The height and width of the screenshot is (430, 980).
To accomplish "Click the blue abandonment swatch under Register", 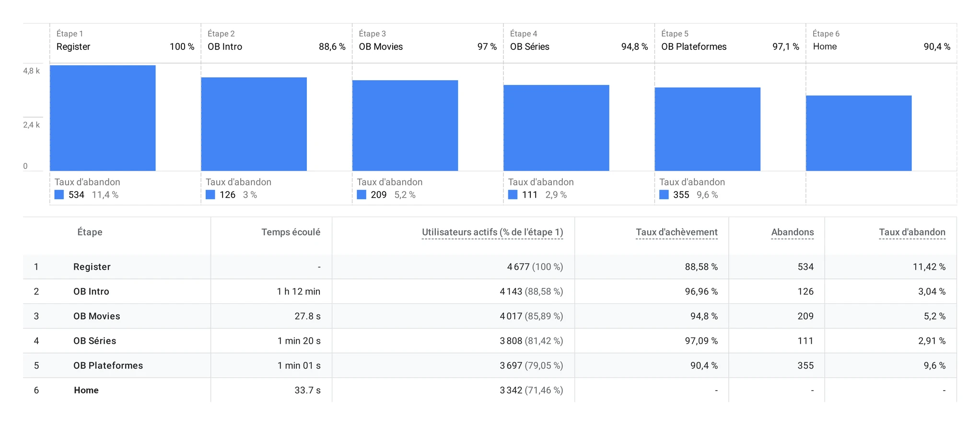I will [x=59, y=194].
